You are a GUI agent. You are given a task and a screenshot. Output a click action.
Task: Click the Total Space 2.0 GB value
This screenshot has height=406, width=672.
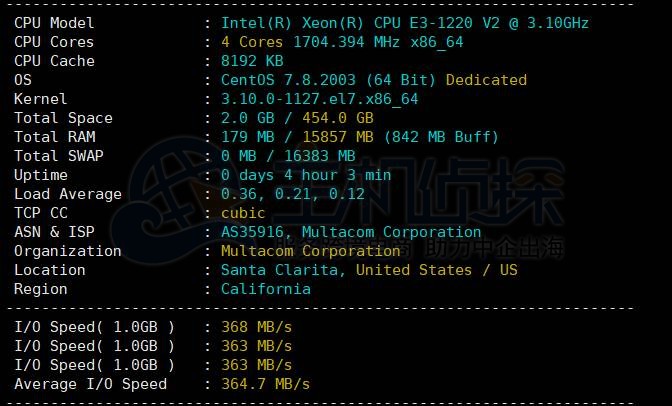pyautogui.click(x=247, y=118)
